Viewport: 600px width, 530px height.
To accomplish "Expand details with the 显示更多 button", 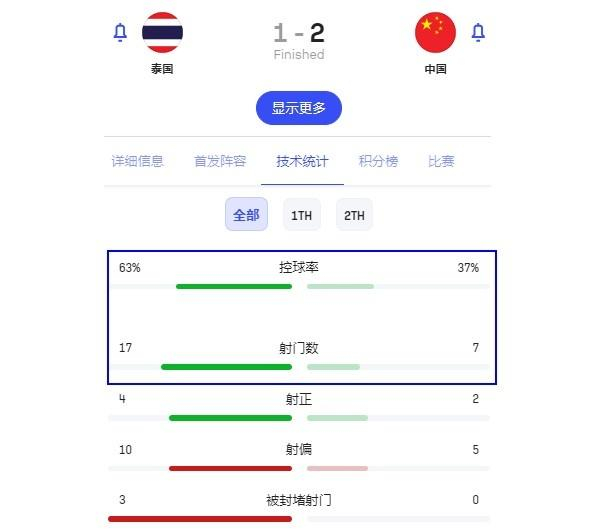I will (299, 108).
